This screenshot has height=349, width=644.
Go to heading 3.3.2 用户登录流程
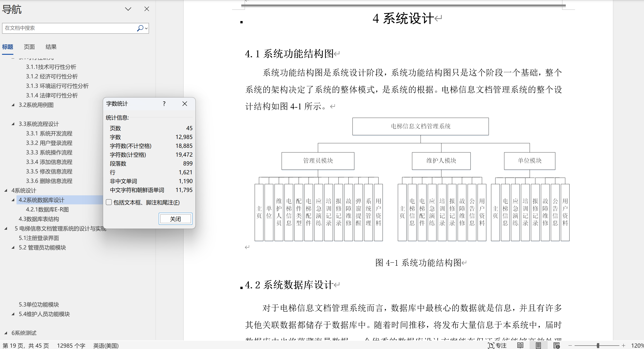click(x=49, y=143)
